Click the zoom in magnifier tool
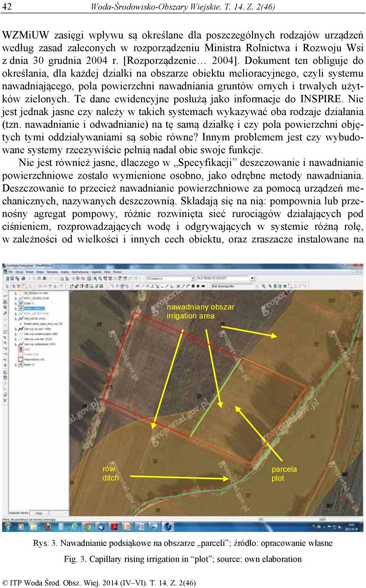366x588 pixels. coord(95,278)
